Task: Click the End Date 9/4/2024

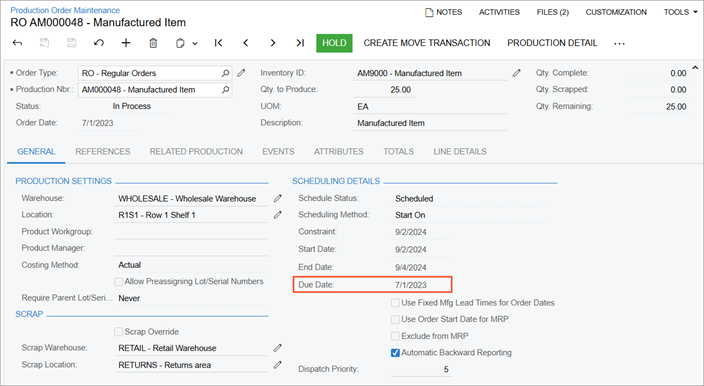Action: pyautogui.click(x=411, y=268)
